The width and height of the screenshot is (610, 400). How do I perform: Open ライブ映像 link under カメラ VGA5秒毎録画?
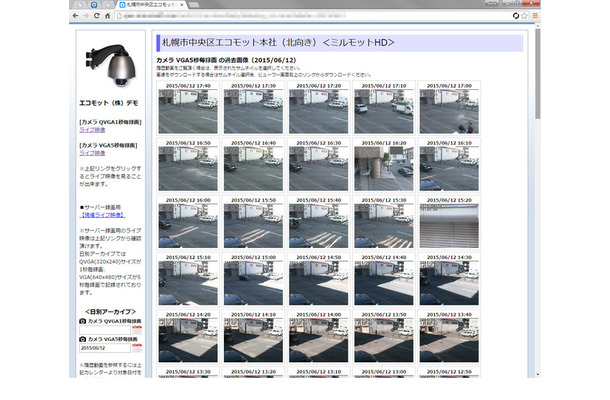[92, 153]
